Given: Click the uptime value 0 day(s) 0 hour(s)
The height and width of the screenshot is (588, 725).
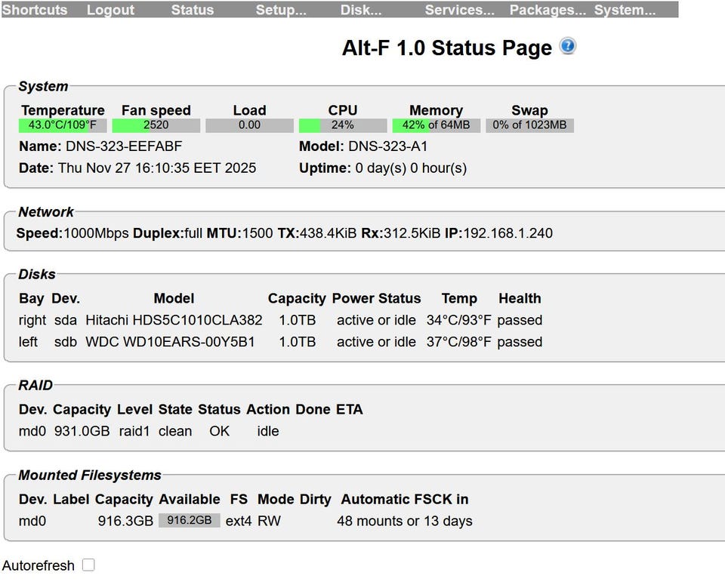Looking at the screenshot, I should coord(411,168).
